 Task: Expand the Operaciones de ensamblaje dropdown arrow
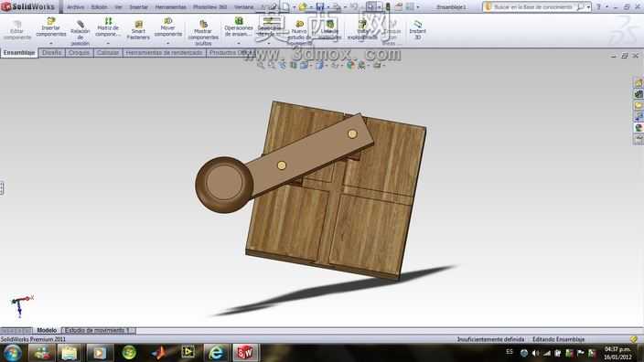pyautogui.click(x=239, y=43)
